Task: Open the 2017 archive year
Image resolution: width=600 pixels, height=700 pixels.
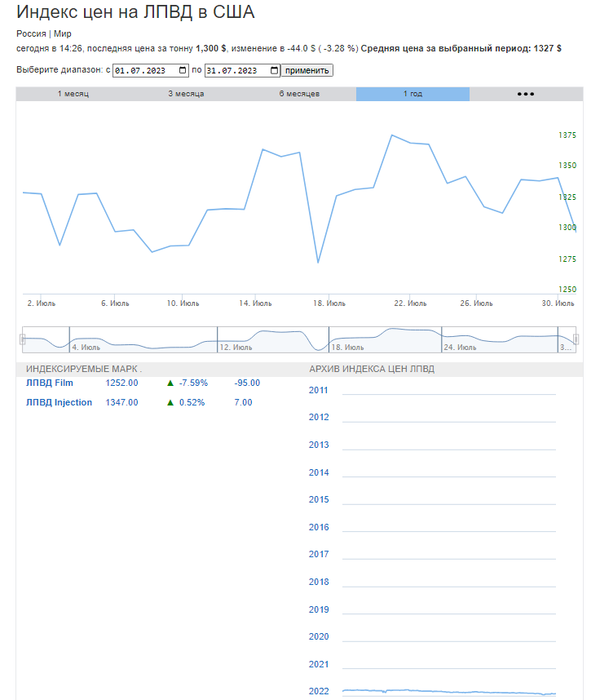Action: coord(319,555)
